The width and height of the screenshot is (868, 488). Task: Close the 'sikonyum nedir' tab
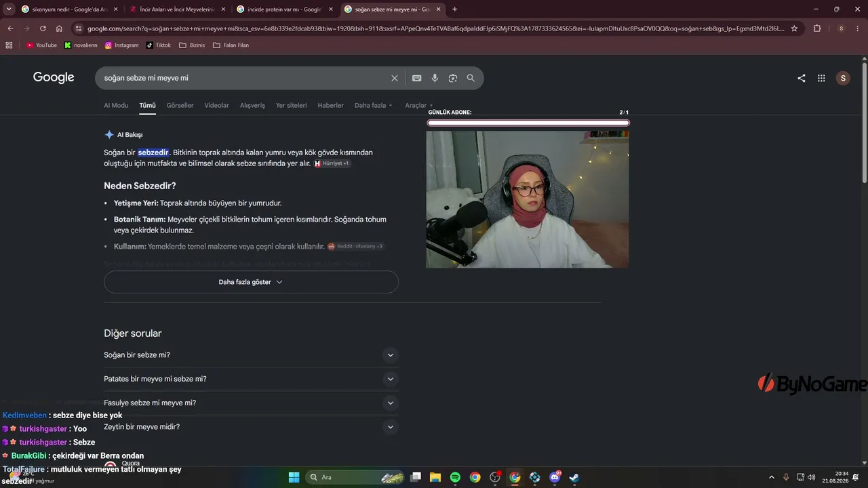click(x=115, y=9)
